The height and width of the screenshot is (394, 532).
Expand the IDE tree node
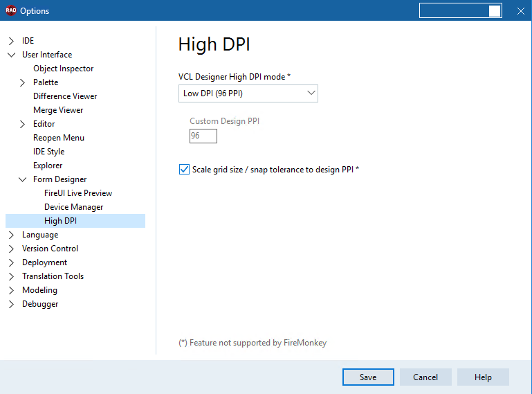11,41
